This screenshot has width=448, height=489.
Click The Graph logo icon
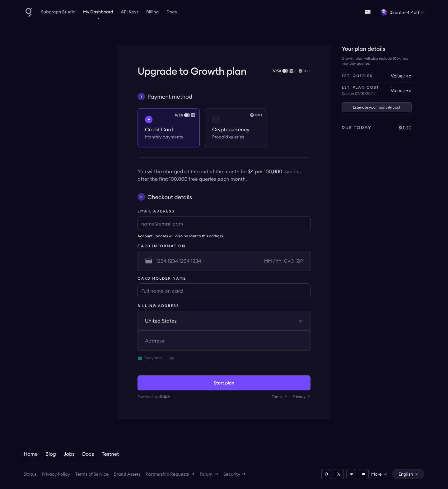point(29,12)
